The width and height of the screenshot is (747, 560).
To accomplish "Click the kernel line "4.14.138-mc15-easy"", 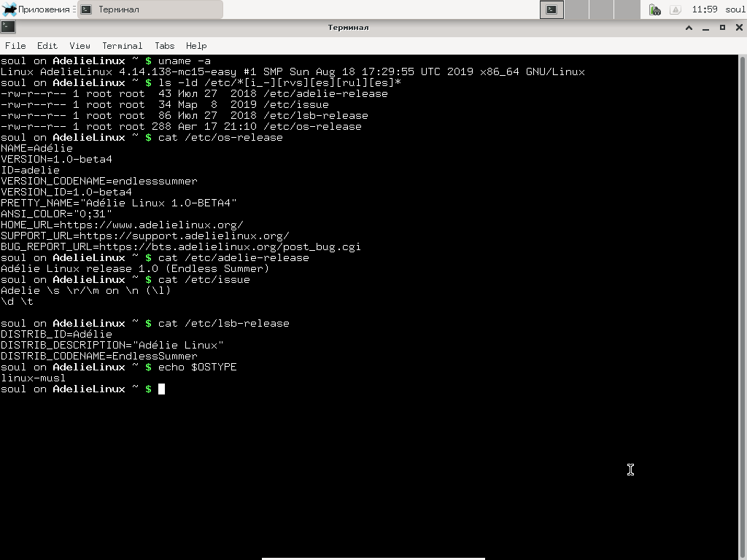I will pos(178,72).
